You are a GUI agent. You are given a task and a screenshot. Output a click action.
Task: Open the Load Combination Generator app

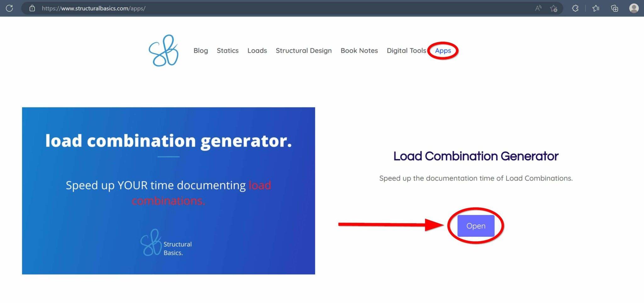(x=475, y=226)
